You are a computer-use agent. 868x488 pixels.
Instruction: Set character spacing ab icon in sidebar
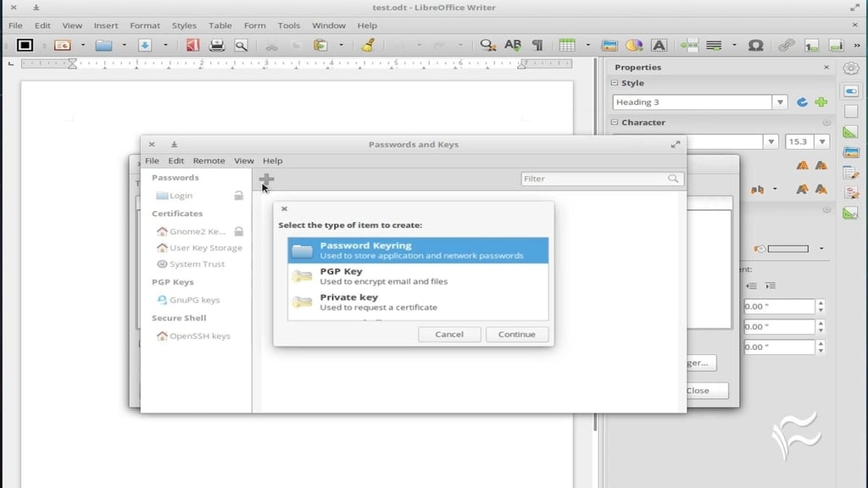757,189
